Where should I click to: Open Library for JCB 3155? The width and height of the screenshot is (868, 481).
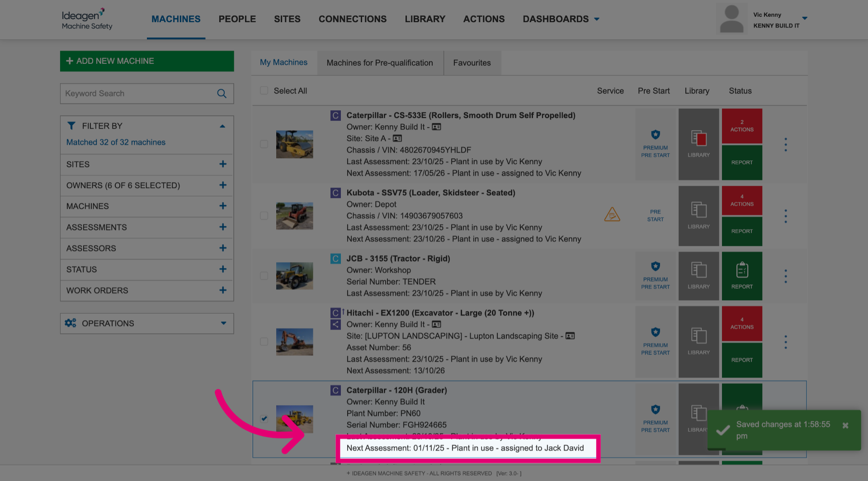click(x=698, y=276)
